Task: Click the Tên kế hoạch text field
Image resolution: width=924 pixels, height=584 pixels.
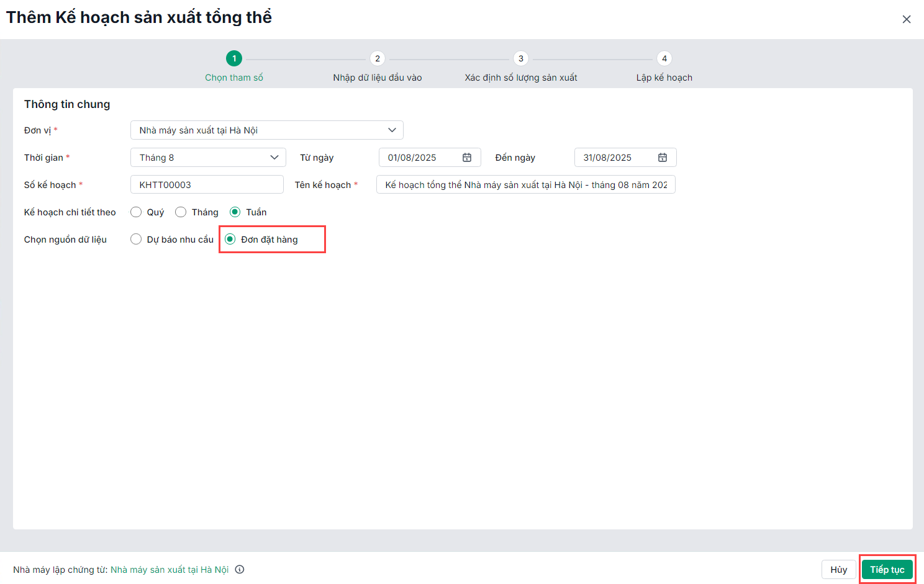Action: (525, 185)
